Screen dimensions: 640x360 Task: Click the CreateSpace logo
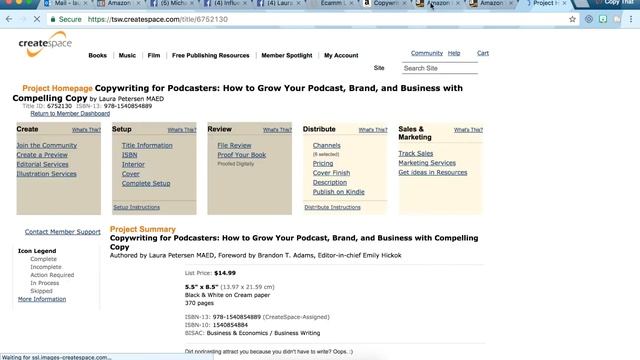45,44
